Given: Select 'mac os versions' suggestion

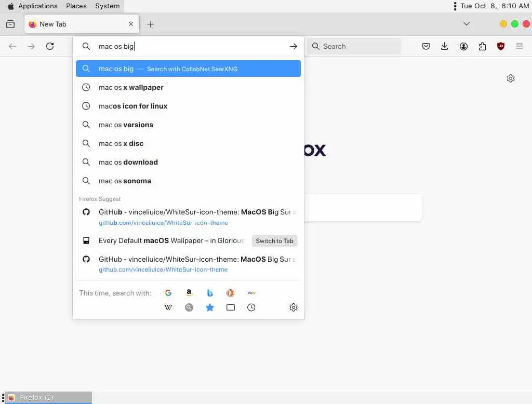Looking at the screenshot, I should coord(188,125).
